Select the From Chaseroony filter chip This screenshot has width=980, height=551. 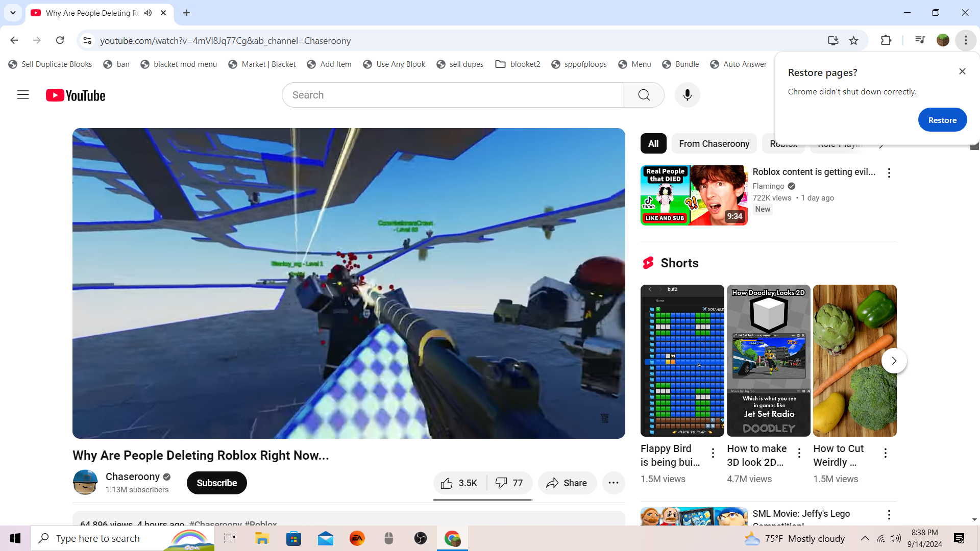point(714,144)
